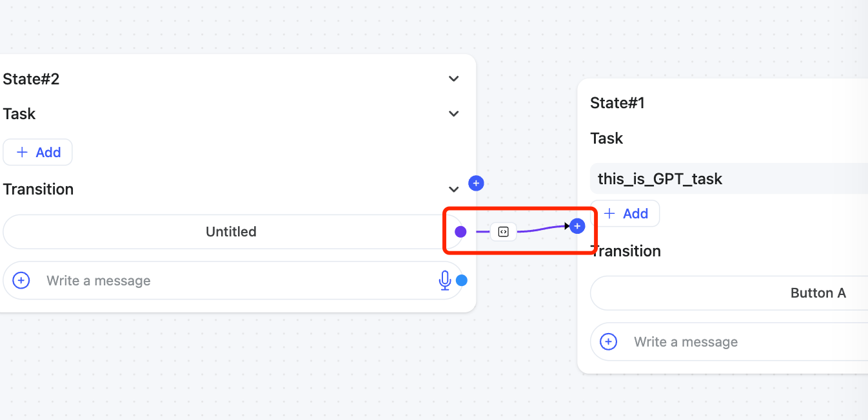Select the Button A transition

[x=818, y=293]
